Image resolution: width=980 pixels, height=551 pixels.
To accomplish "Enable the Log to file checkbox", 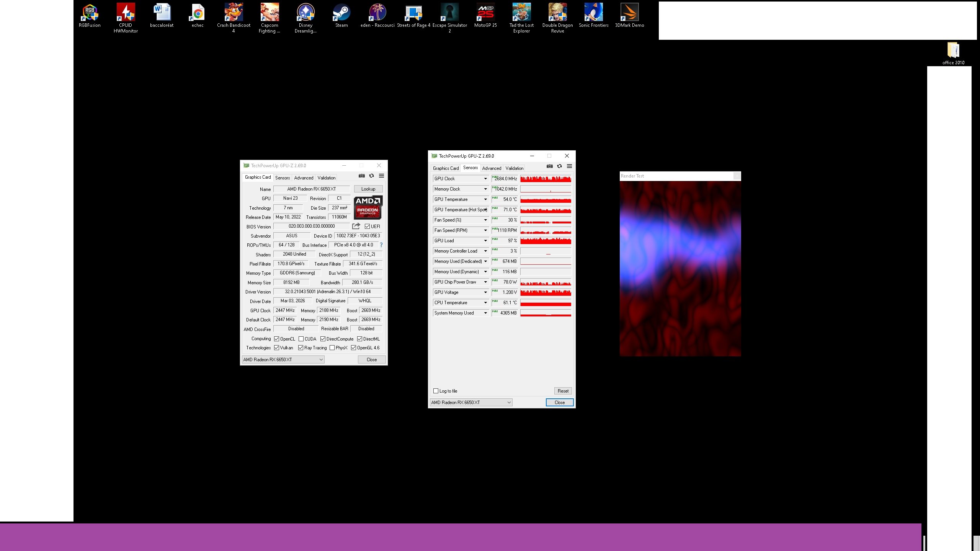I will (x=436, y=391).
